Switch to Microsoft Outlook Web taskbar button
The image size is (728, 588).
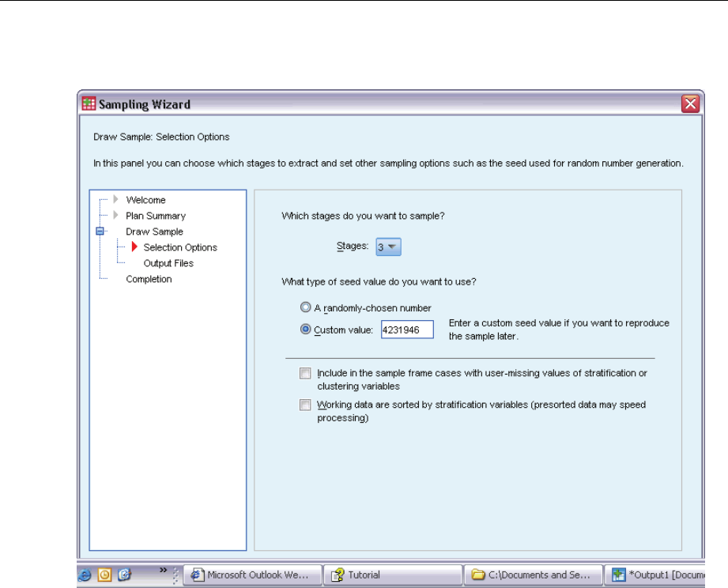coord(253,575)
